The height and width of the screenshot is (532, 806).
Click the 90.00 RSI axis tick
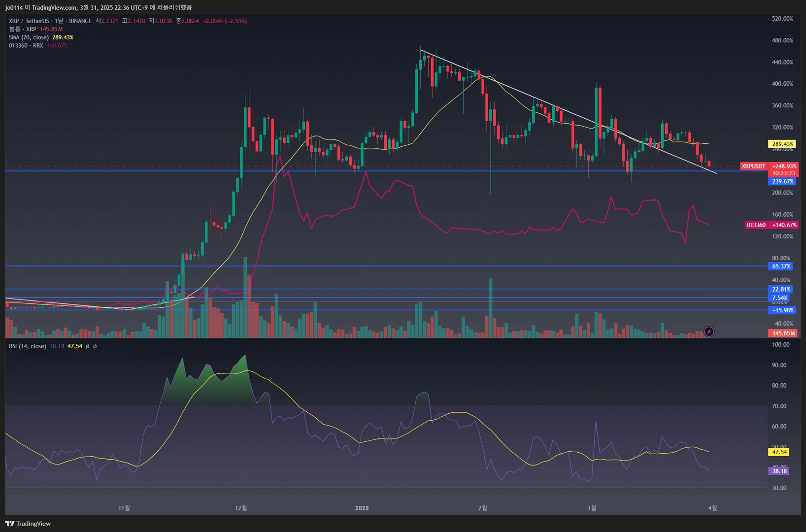coord(779,366)
